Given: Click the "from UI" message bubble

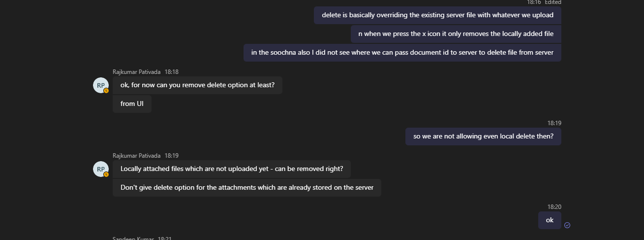Looking at the screenshot, I should click(x=132, y=104).
